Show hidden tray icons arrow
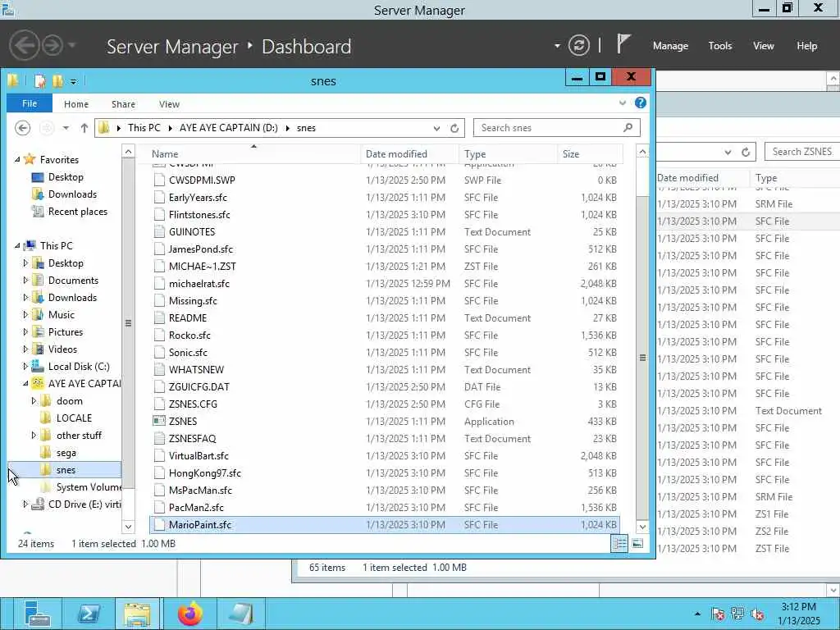 [697, 614]
